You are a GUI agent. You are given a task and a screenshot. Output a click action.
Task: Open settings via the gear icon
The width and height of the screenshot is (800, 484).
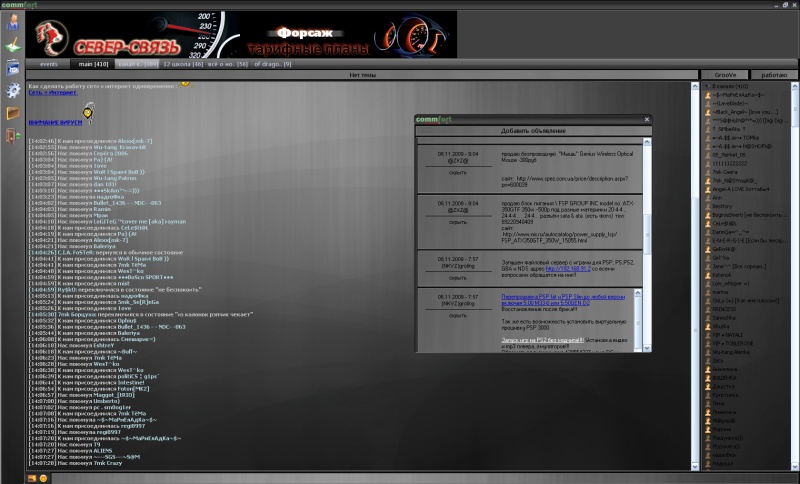point(12,90)
